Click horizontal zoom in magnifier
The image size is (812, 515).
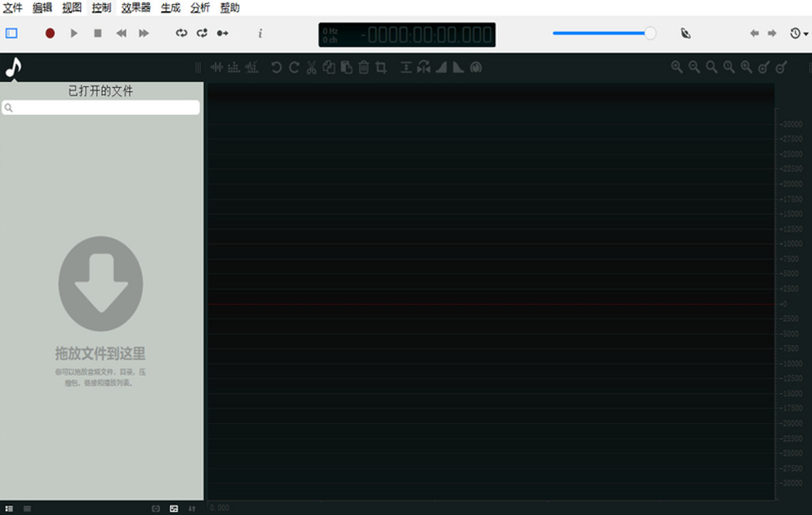pos(677,68)
